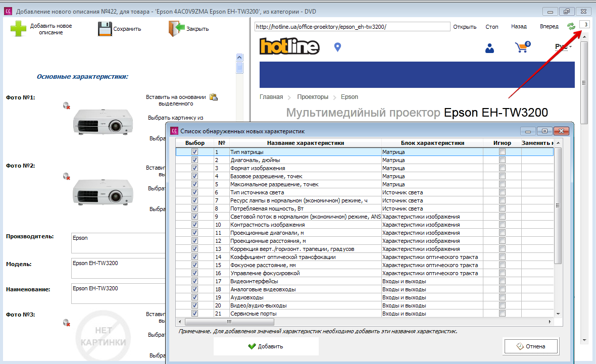Select row Базовое разрешение, точек

(x=365, y=176)
